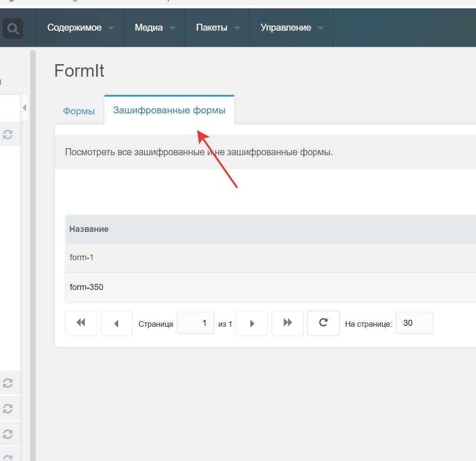Go to the first page
This screenshot has height=461, width=476.
point(81,323)
